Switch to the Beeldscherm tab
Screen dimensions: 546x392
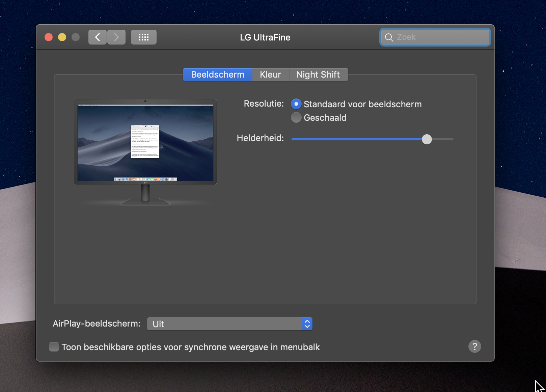pyautogui.click(x=218, y=75)
